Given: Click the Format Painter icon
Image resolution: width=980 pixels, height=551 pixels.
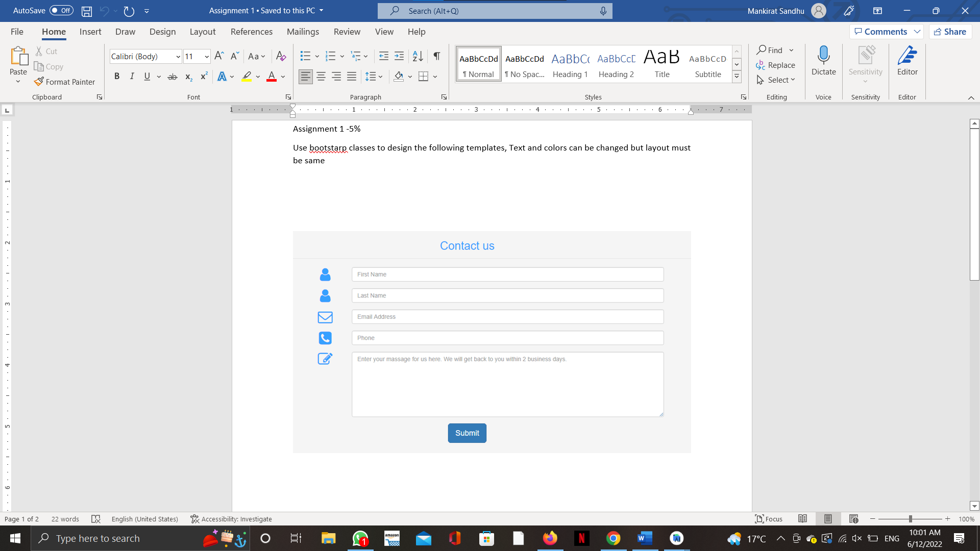Looking at the screenshot, I should pyautogui.click(x=39, y=82).
